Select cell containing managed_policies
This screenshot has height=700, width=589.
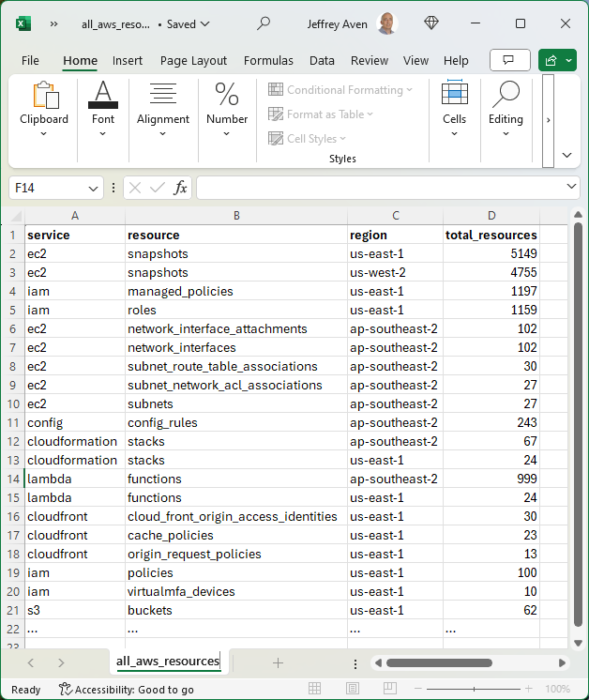(x=236, y=291)
